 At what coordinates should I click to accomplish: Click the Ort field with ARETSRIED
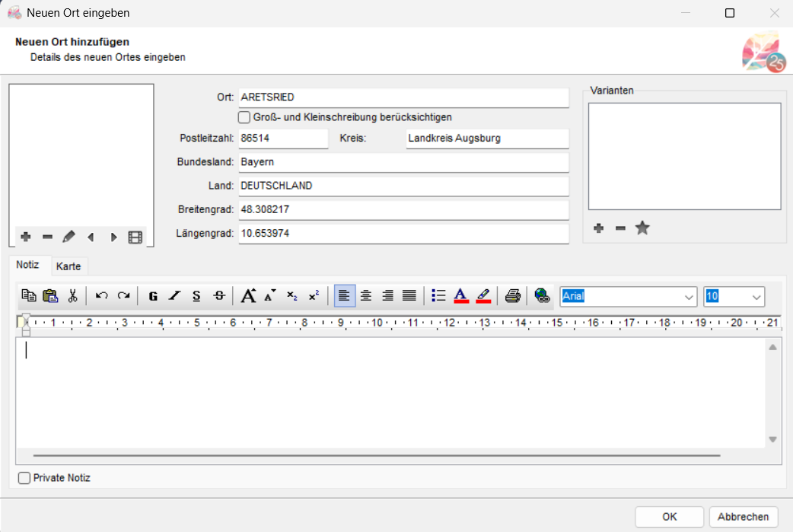tap(403, 97)
